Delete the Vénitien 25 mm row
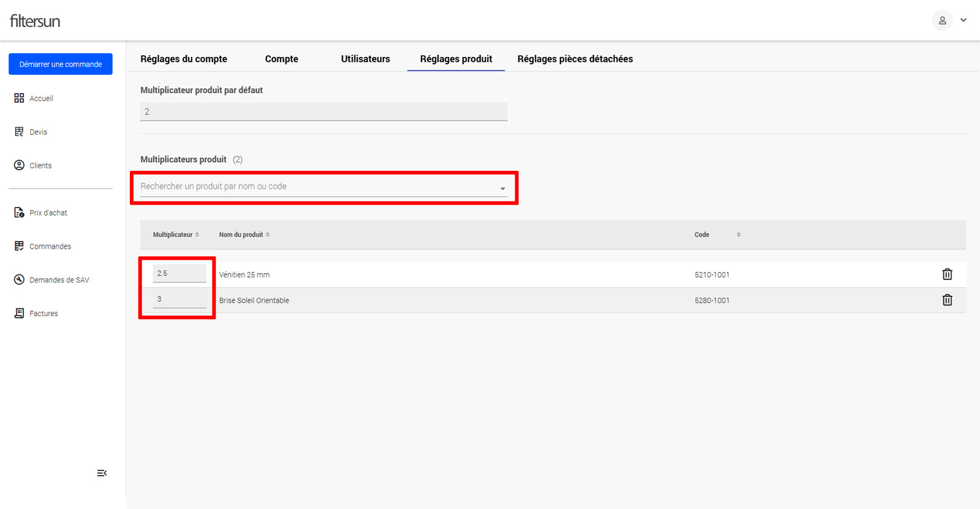 (x=947, y=274)
